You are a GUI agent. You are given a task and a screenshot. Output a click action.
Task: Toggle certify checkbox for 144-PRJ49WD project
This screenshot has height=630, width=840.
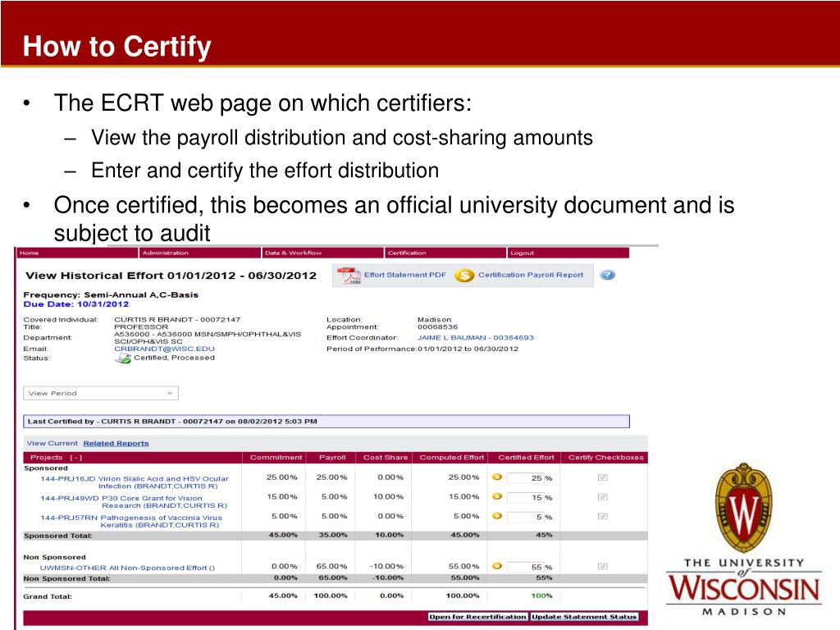(x=603, y=496)
